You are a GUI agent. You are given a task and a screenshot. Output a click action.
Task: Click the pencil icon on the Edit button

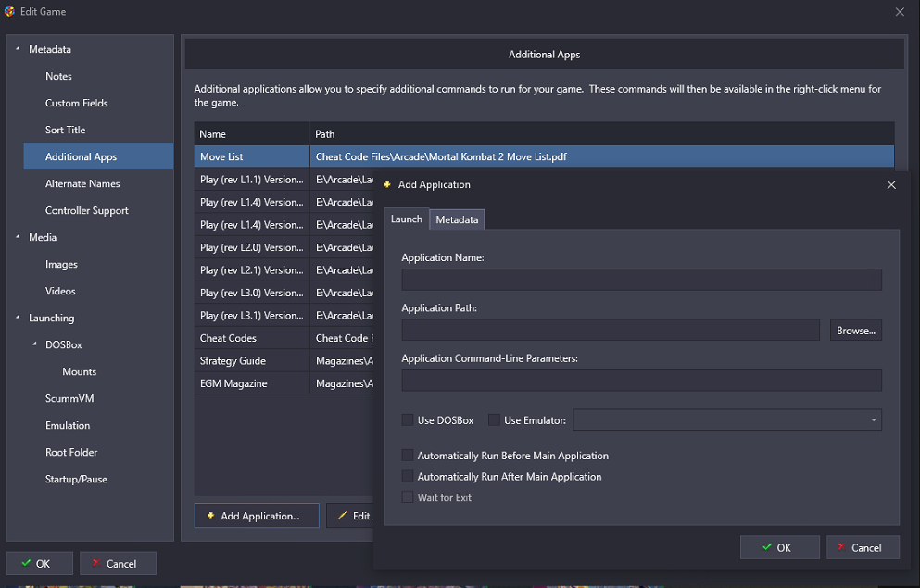coord(342,516)
